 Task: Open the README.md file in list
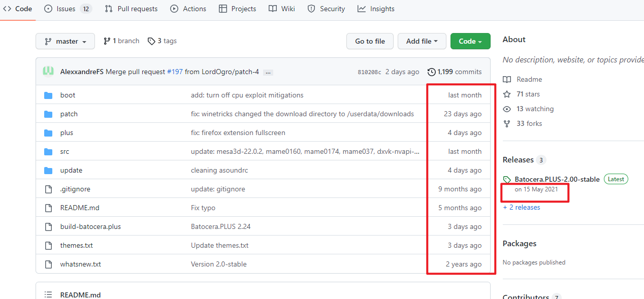[80, 208]
